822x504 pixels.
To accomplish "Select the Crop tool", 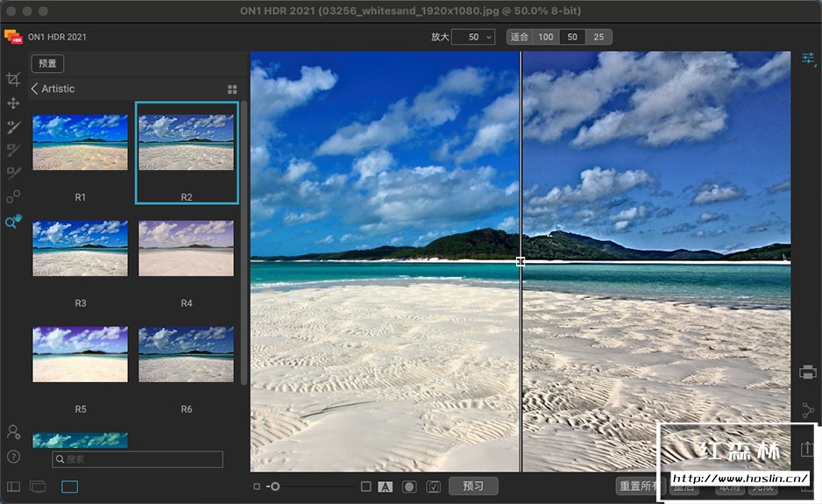I will (13, 80).
